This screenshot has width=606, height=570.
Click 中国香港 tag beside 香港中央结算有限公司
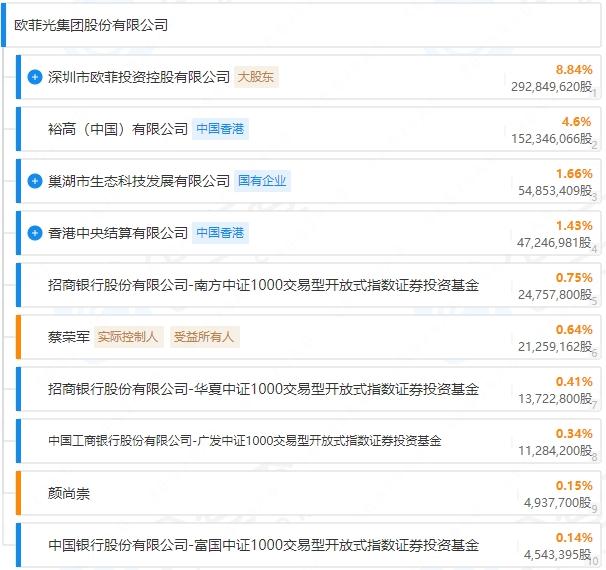coord(220,233)
